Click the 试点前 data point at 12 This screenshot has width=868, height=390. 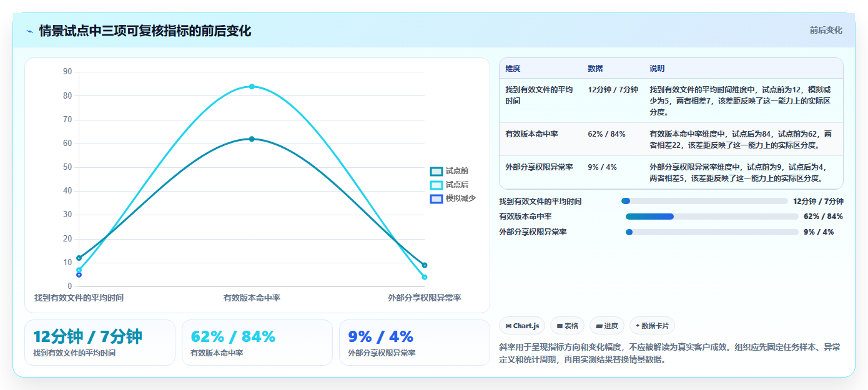click(79, 258)
